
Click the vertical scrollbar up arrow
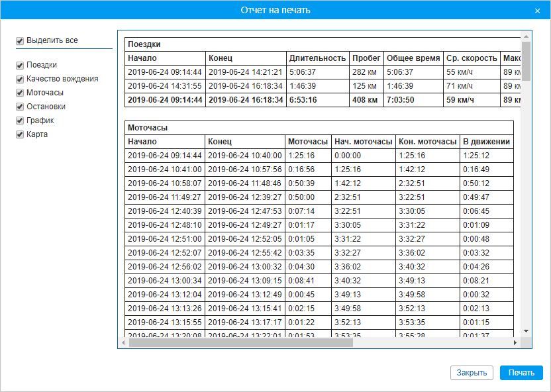coord(526,35)
